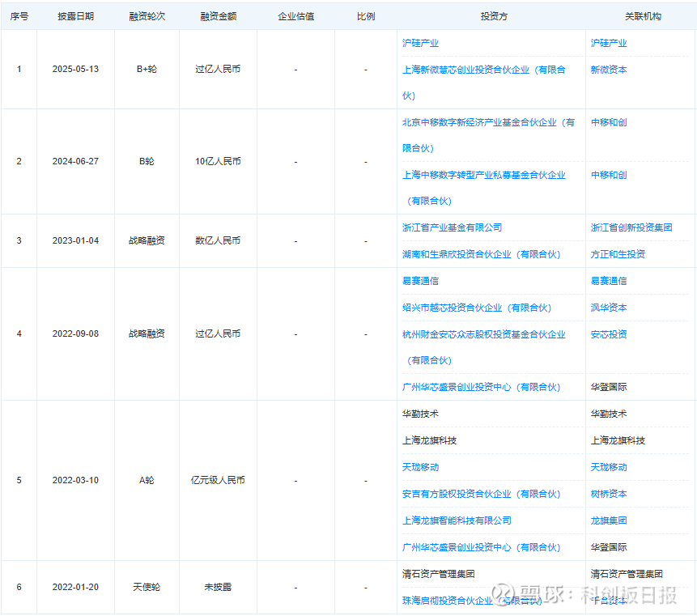Click 华登国际 in row 4 关联机构
697x616 pixels.
pos(609,387)
